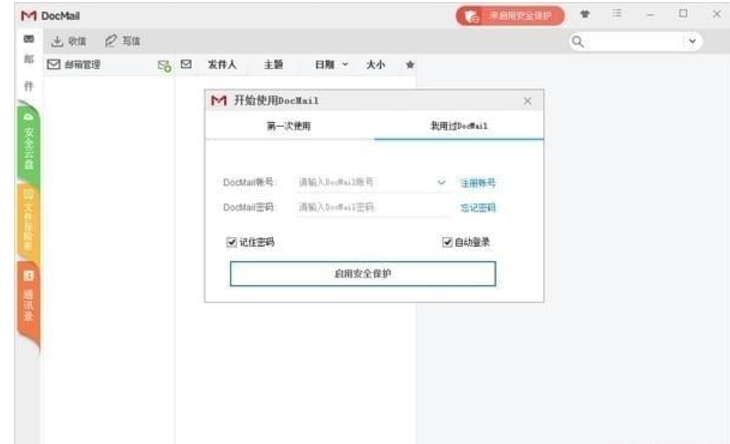Click the envelope column header icon
Viewport: 730px width, 444px height.
[186, 64]
